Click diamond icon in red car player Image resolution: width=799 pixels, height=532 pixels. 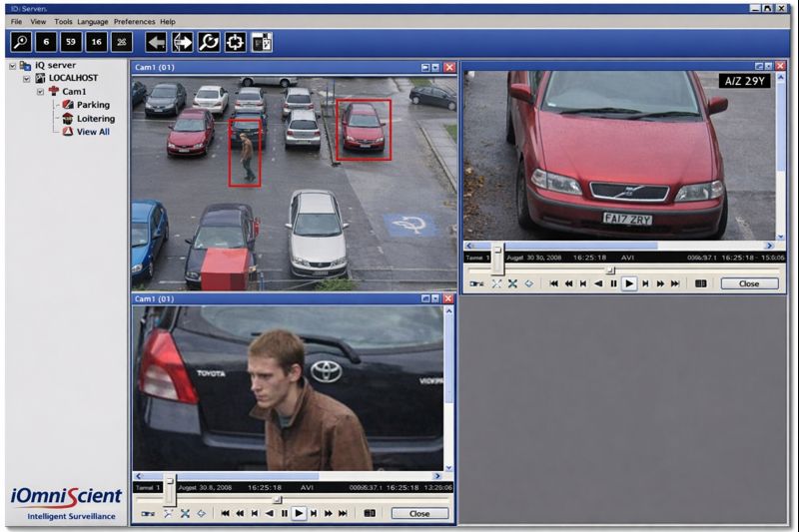coord(529,283)
